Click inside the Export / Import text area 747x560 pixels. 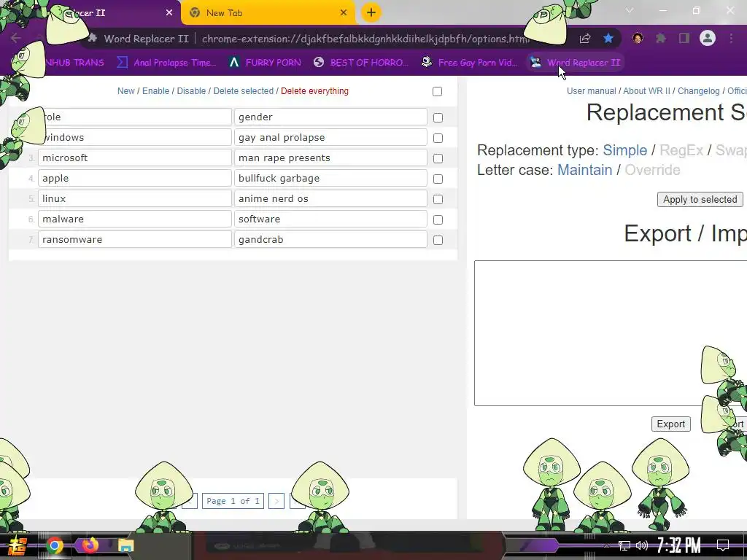(x=610, y=333)
